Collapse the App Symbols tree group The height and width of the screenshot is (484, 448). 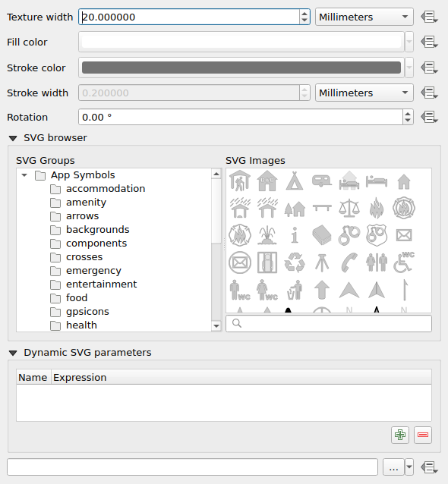coord(24,175)
